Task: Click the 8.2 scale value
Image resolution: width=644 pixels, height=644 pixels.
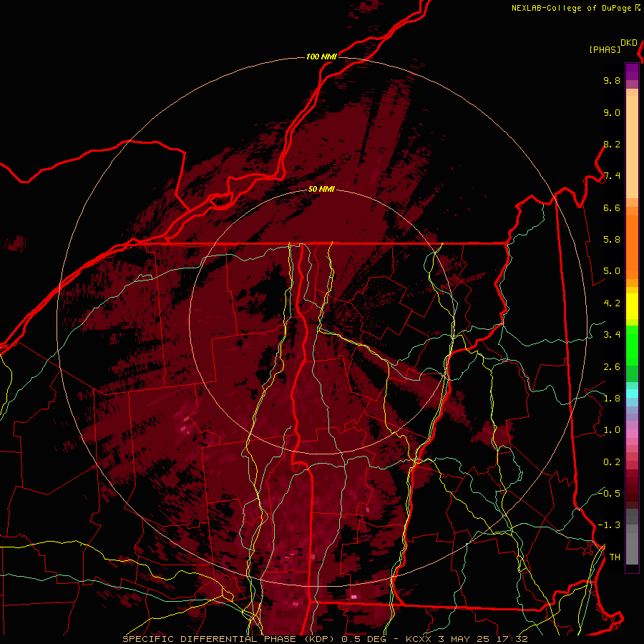Action: 612,144
